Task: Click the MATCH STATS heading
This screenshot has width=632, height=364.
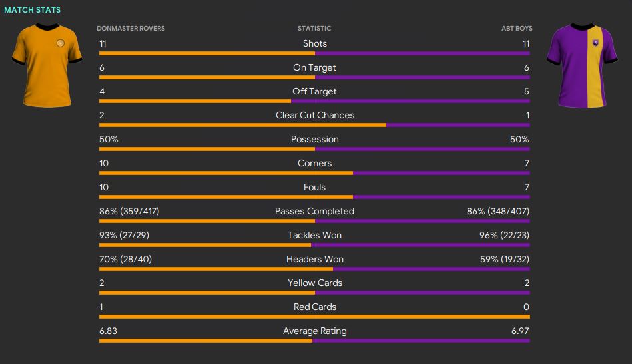Action: 32,10
